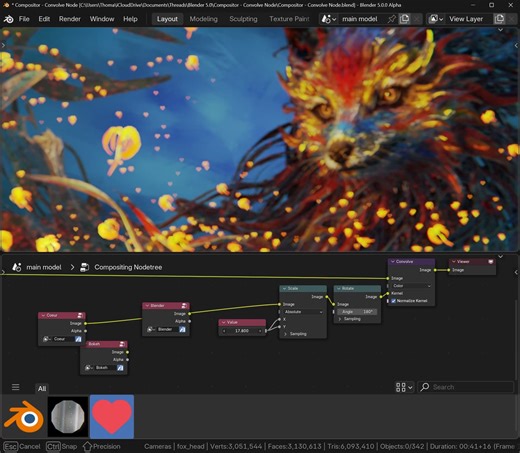
Task: Select the red heart asset thumbnail
Action: click(112, 417)
